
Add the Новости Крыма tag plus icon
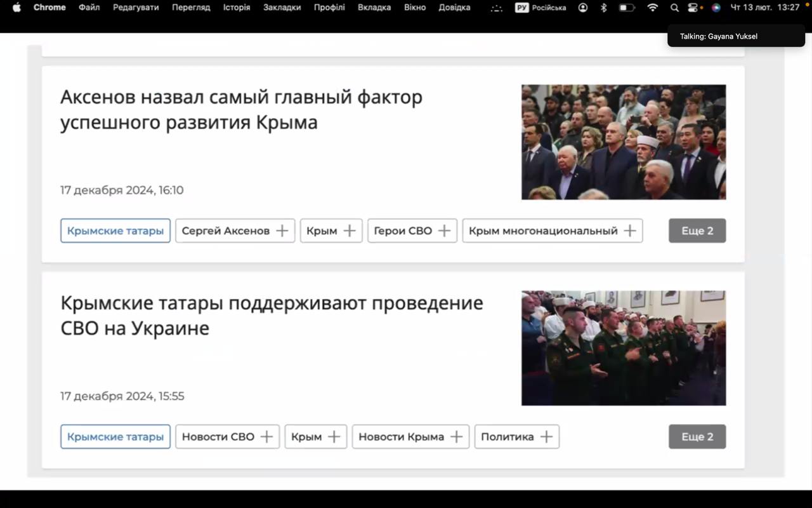(x=456, y=436)
